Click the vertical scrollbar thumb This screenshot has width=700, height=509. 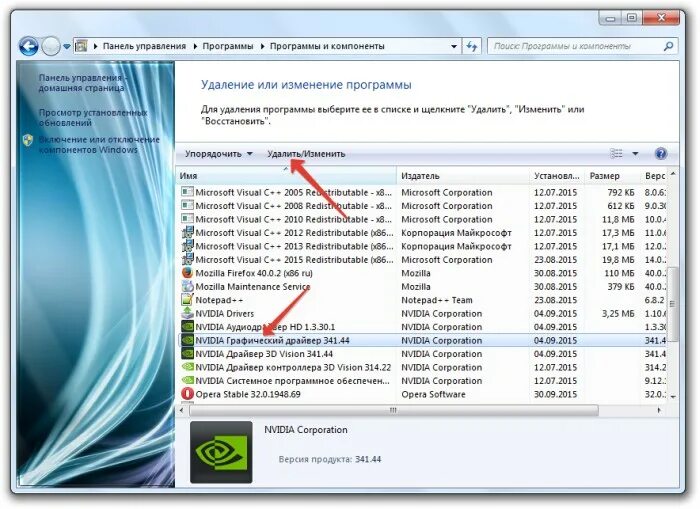673,304
